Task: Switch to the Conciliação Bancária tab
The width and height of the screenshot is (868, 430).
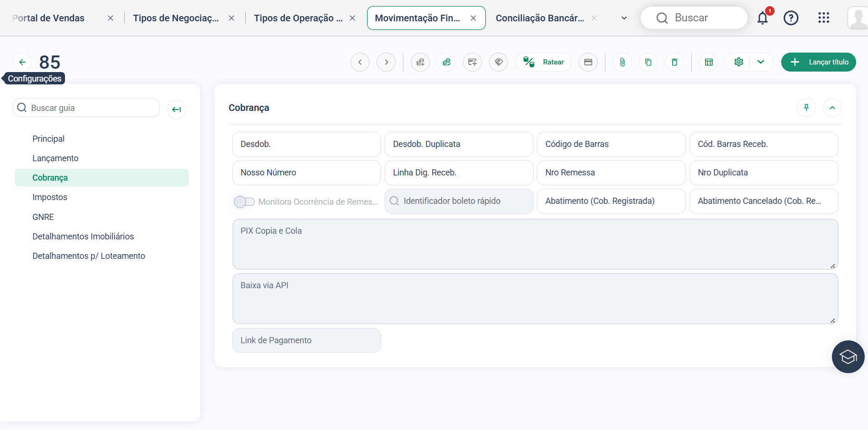Action: 540,18
